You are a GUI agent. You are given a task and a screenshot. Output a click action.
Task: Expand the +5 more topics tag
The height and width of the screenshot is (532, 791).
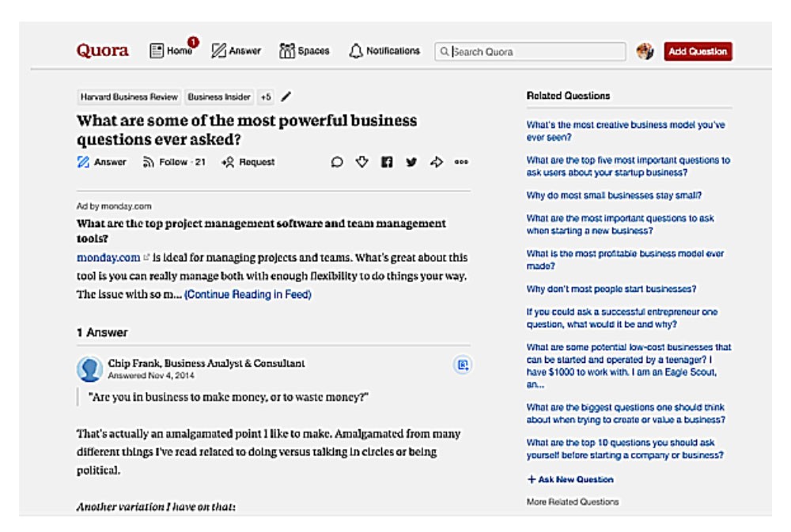(266, 97)
